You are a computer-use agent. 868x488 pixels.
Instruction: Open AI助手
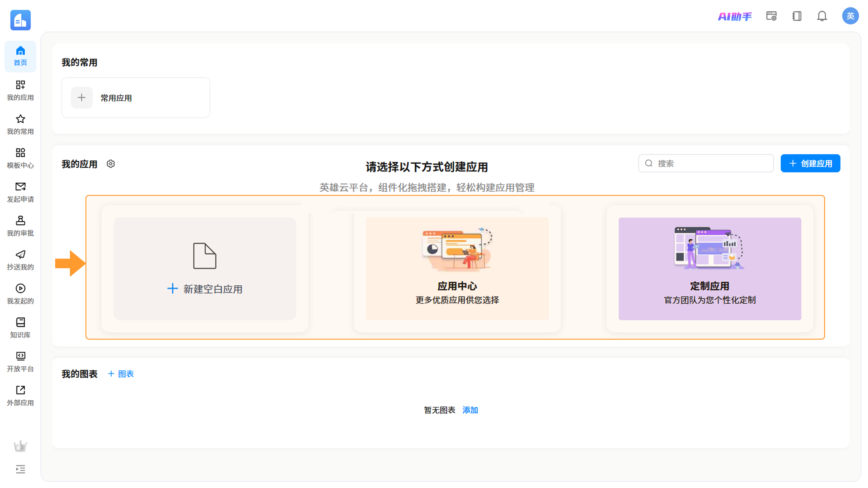[735, 16]
